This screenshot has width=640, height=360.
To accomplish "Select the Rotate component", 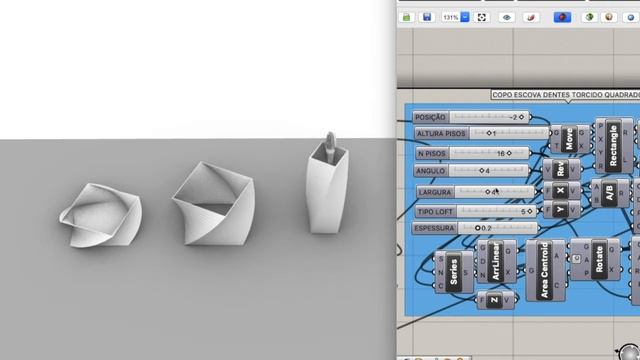I will click(599, 260).
